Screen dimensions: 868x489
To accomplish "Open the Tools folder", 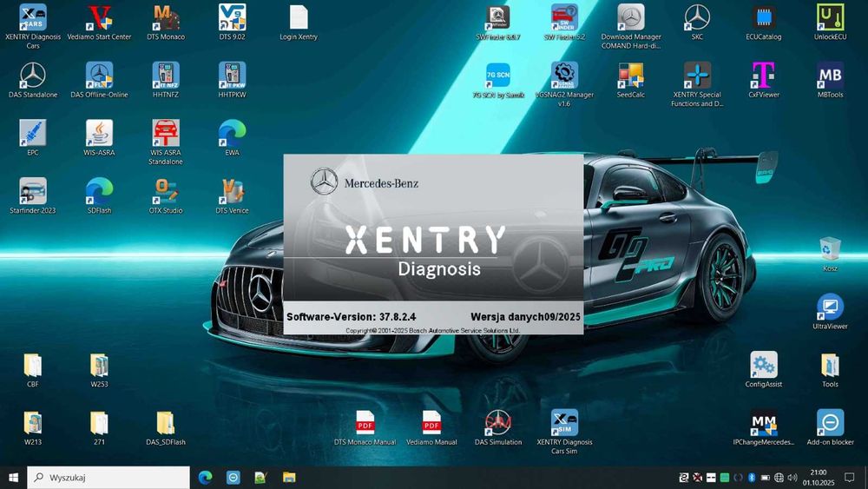I will pos(830,365).
